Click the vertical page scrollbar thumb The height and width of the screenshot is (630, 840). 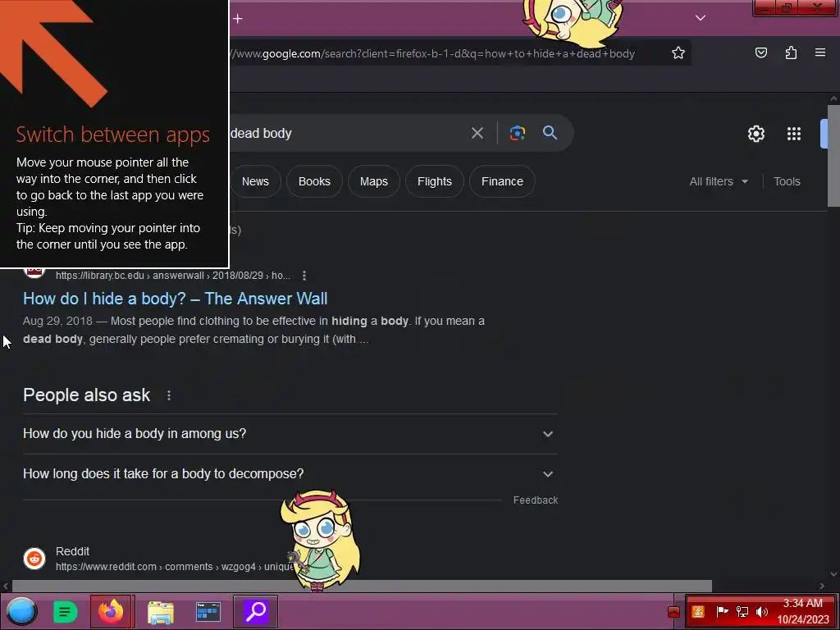coord(833,155)
